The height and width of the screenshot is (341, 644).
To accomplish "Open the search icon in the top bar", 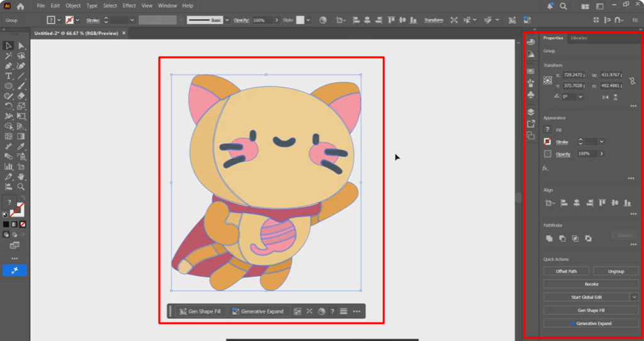I will 563,6.
